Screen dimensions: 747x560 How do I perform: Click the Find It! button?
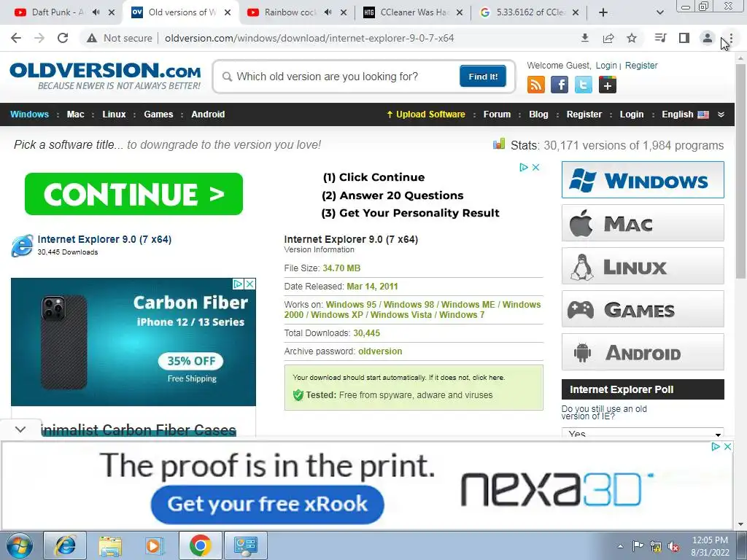[x=483, y=76]
